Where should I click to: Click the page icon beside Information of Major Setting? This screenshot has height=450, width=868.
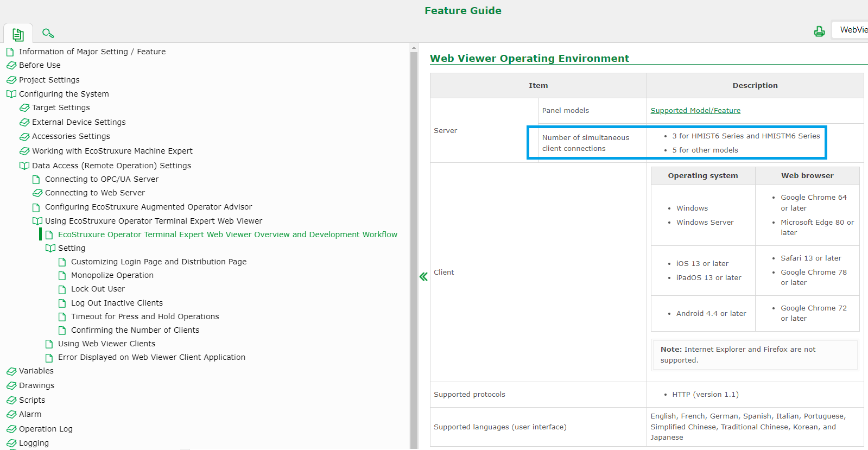(10, 52)
